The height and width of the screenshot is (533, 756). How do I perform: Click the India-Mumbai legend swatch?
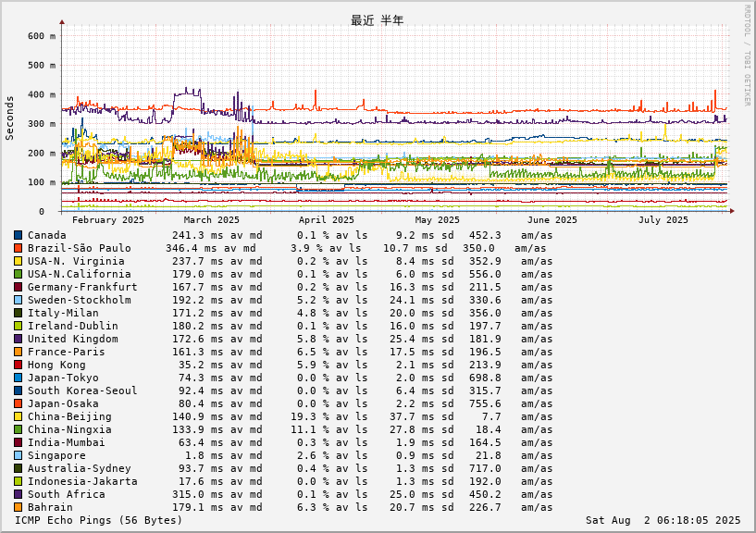[18, 443]
